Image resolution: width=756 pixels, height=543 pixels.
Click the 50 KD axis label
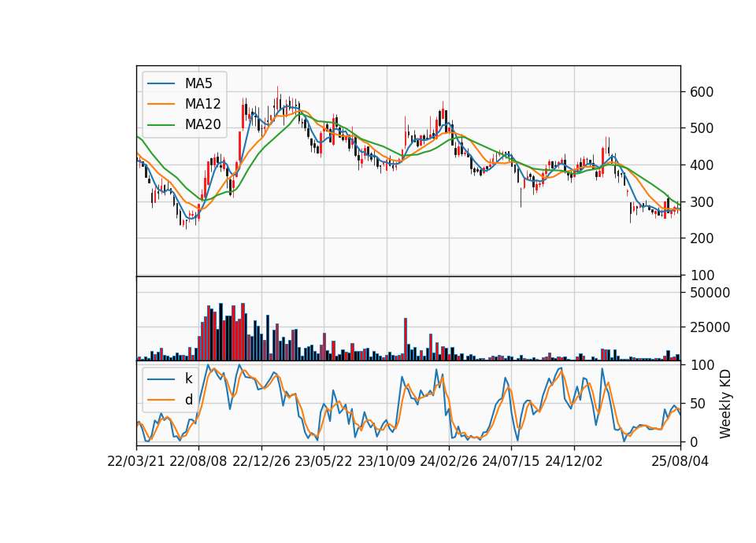[698, 404]
